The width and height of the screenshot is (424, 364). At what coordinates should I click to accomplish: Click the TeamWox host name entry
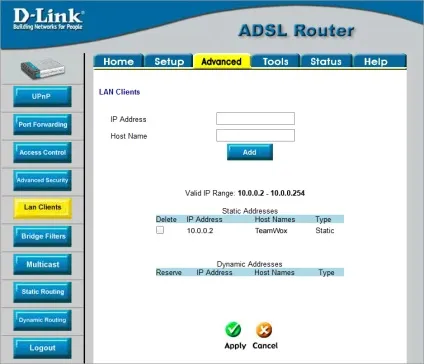point(271,231)
